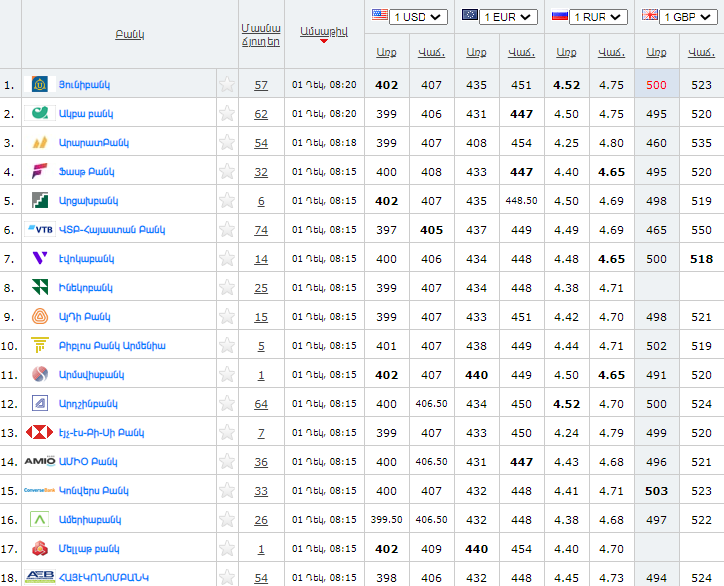
Task: Sort by USD Առք column
Action: pyautogui.click(x=386, y=52)
